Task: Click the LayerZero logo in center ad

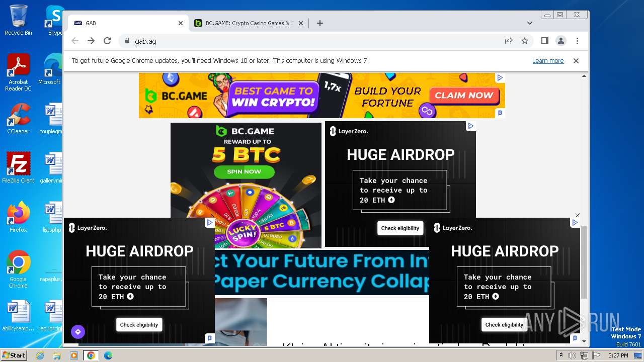Action: pyautogui.click(x=349, y=131)
